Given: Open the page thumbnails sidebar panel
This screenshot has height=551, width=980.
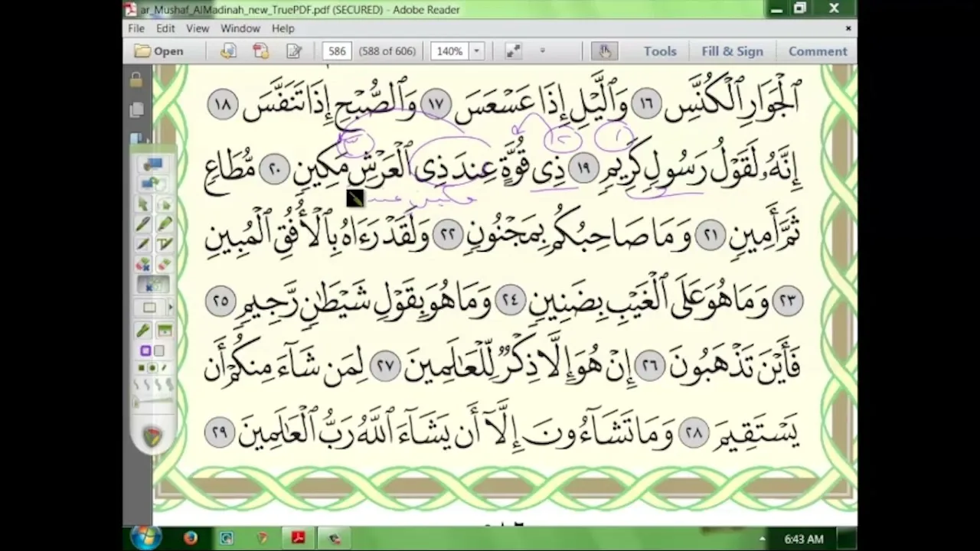Looking at the screenshot, I should (x=136, y=110).
